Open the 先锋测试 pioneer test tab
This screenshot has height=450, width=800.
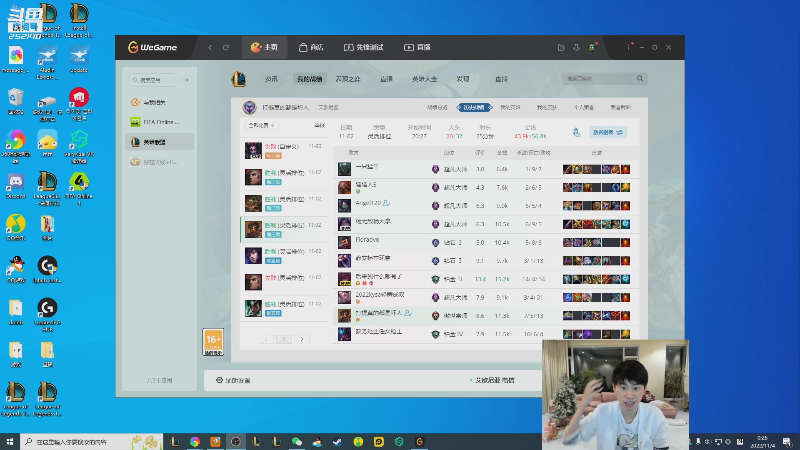click(363, 47)
